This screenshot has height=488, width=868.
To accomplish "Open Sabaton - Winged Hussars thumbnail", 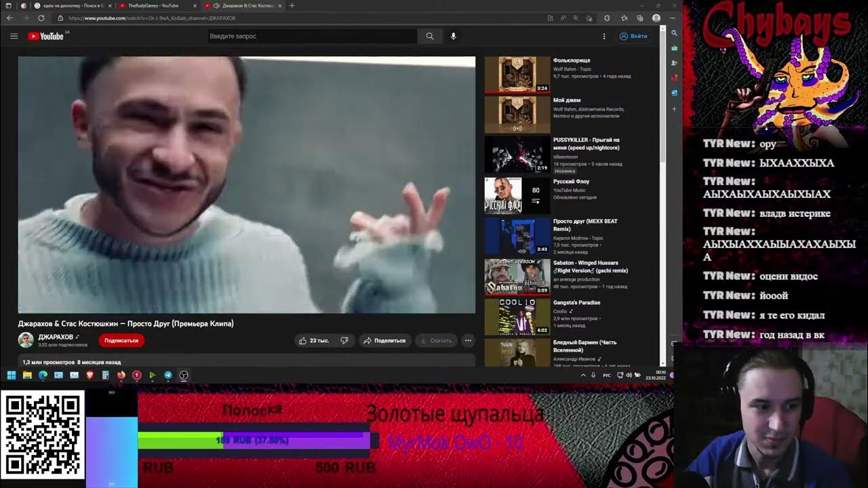I will pyautogui.click(x=517, y=277).
